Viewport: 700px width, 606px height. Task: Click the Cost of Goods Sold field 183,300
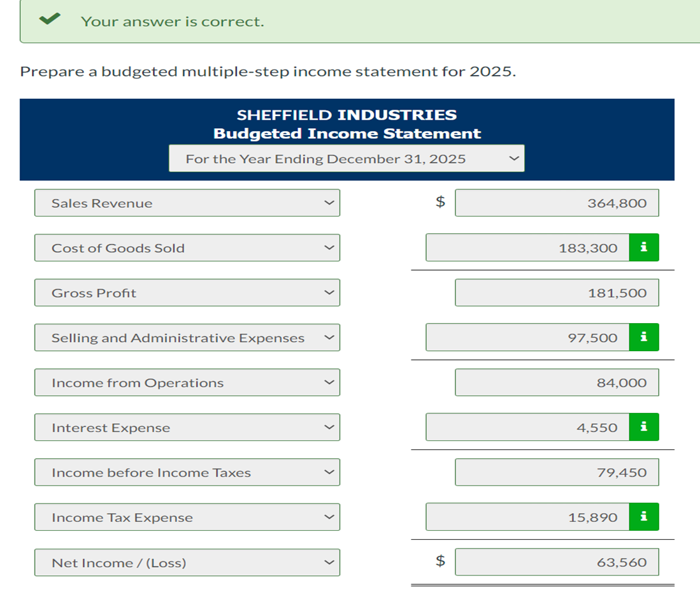tap(527, 247)
